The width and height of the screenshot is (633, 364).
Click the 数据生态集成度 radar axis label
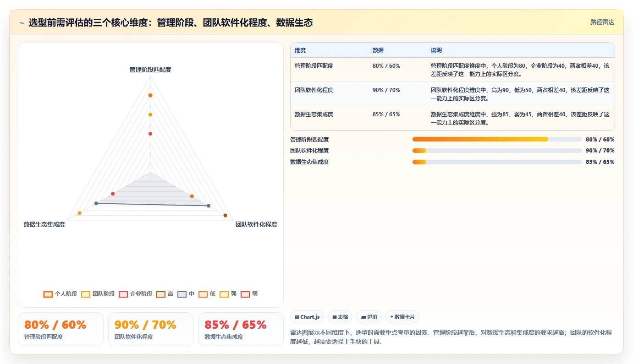(x=44, y=224)
